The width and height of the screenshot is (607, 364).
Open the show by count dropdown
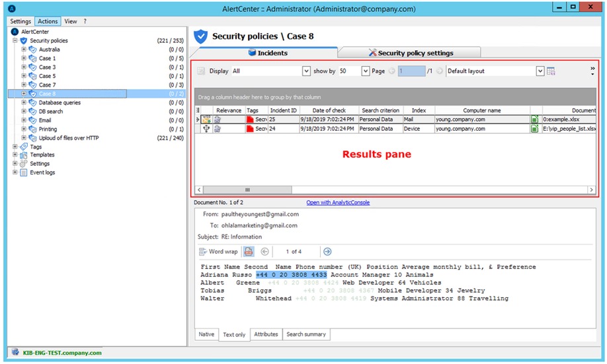(x=366, y=71)
